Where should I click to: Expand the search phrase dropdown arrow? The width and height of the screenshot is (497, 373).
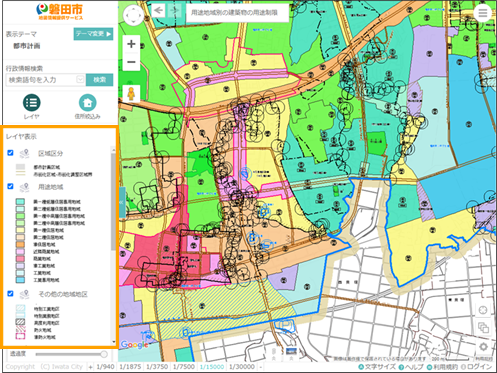(x=80, y=79)
